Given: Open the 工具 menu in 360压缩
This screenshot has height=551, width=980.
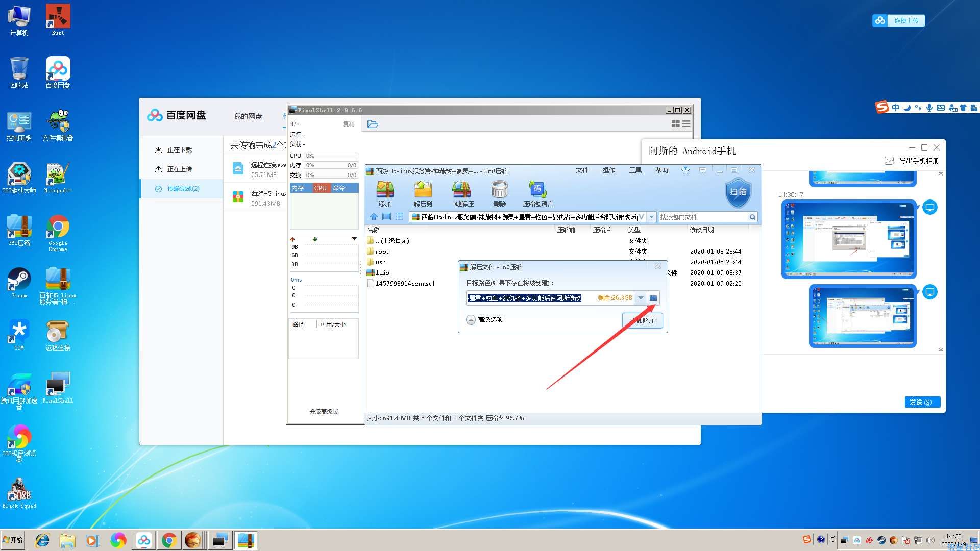Looking at the screenshot, I should tap(635, 170).
